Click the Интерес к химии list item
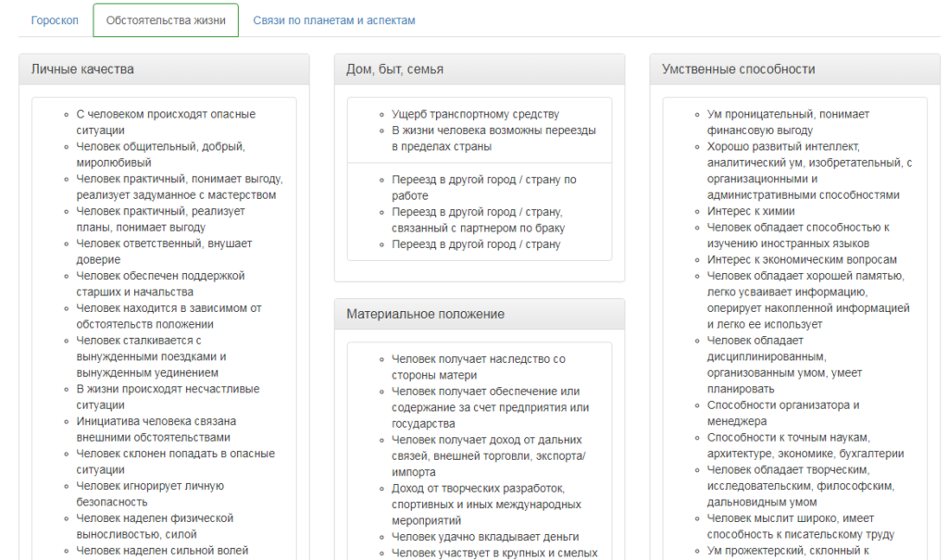The image size is (948, 560). click(751, 211)
